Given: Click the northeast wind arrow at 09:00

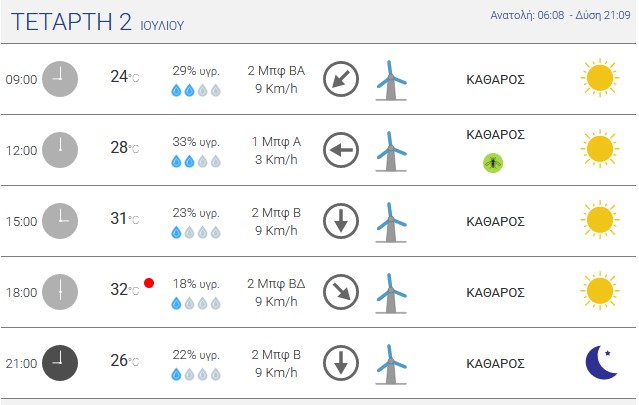Looking at the screenshot, I should 341,79.
